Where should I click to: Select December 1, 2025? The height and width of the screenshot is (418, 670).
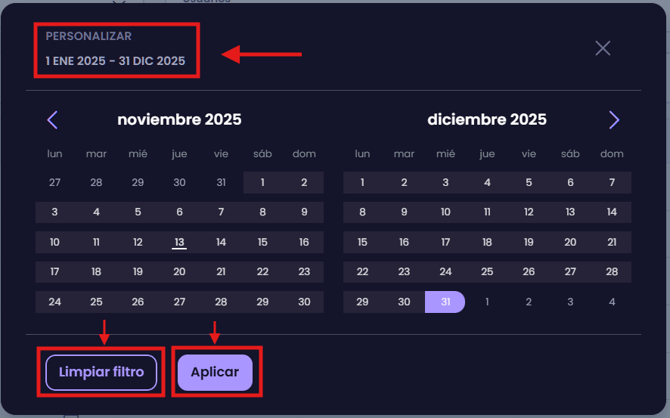click(x=362, y=183)
